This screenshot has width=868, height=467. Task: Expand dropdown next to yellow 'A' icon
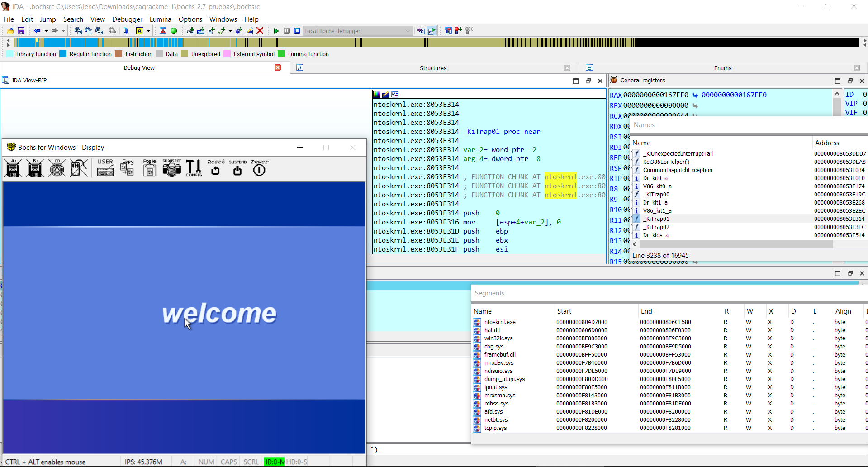coord(148,31)
